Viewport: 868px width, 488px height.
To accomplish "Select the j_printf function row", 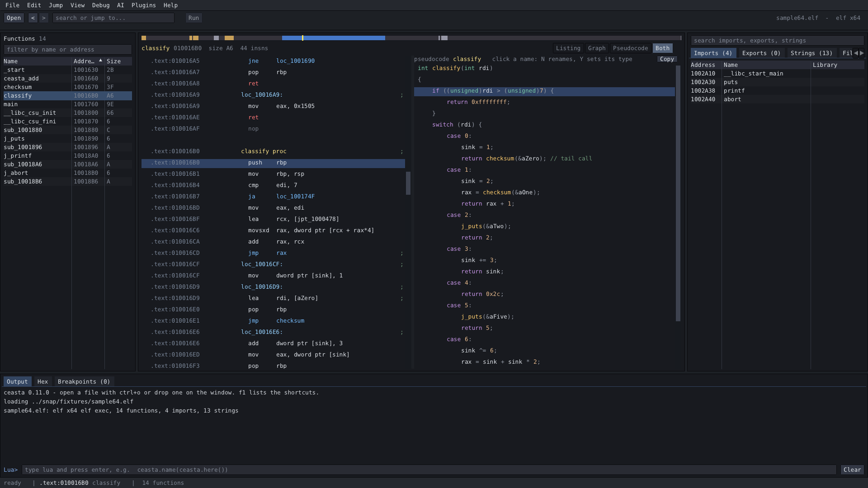I will [68, 156].
